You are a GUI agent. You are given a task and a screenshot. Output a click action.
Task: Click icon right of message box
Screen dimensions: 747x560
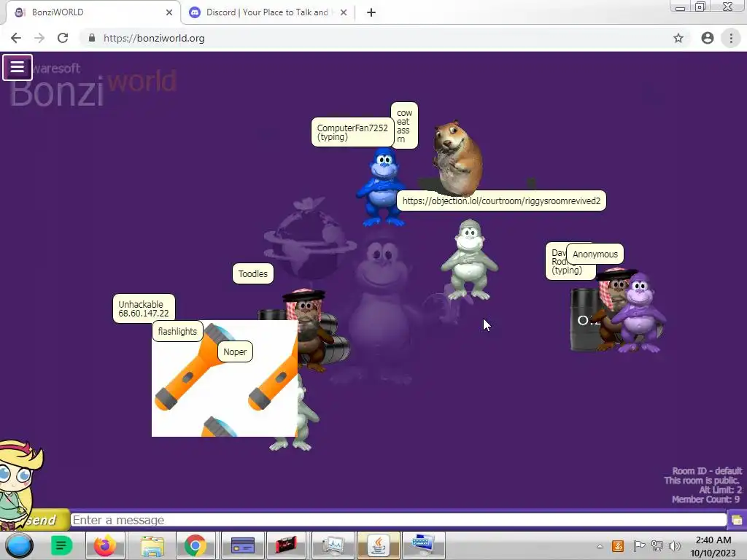tap(737, 519)
